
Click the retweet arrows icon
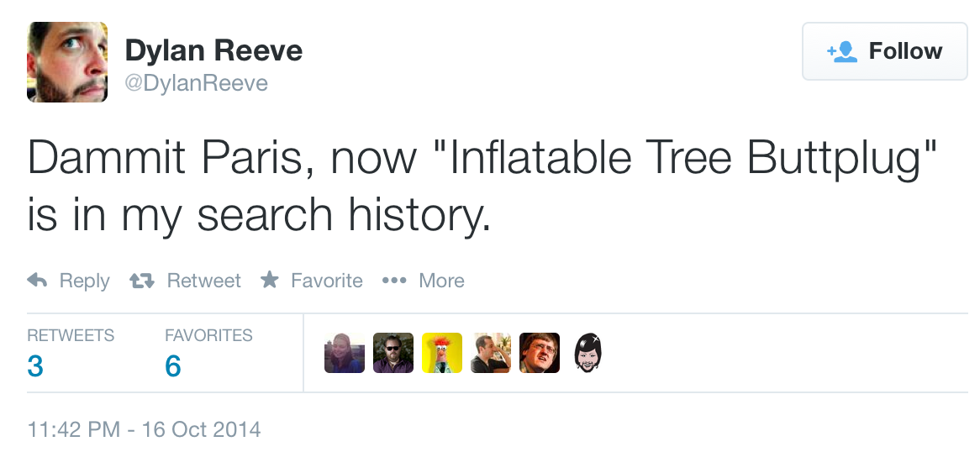(140, 281)
